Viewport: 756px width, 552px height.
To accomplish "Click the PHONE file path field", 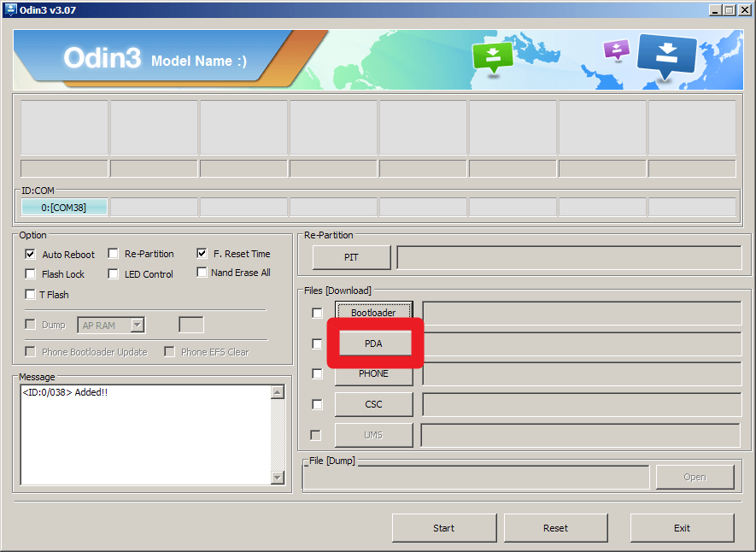I will click(582, 373).
